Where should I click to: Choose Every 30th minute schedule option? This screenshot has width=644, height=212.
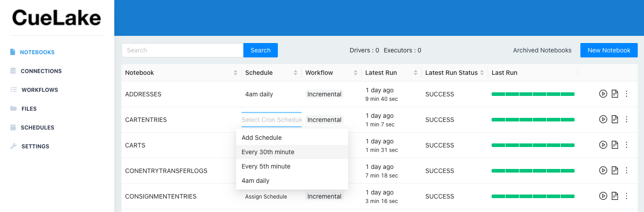[x=292, y=152]
